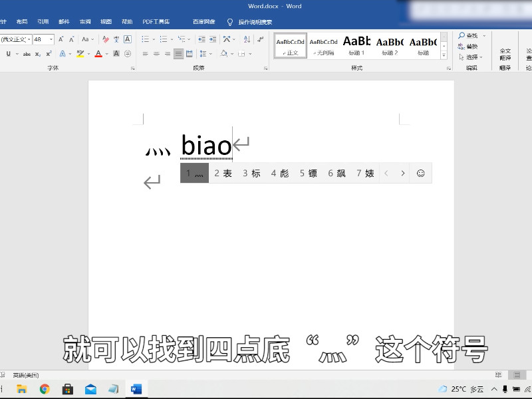Toggle strikethrough formatting (abc)

(x=27, y=54)
